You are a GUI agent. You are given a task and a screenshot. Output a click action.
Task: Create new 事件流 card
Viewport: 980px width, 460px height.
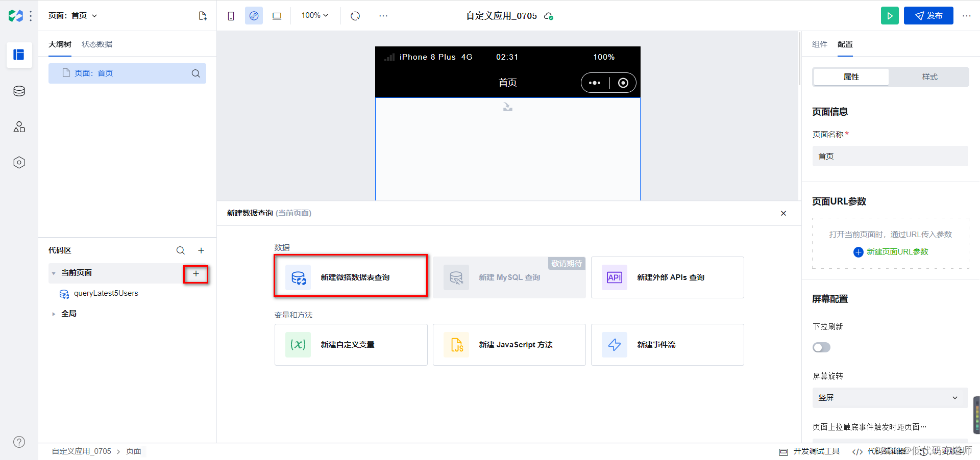668,345
